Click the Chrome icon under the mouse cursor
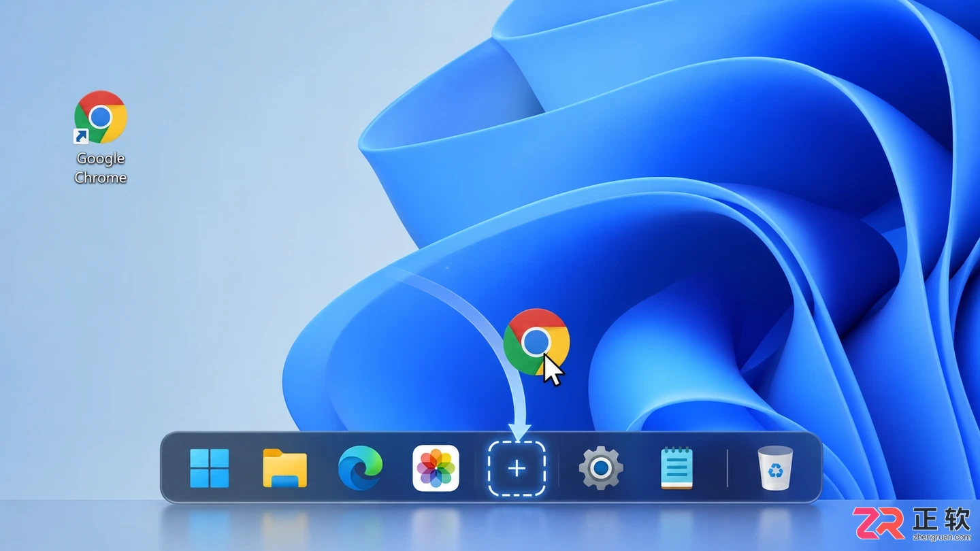Viewport: 980px width, 551px height. (x=536, y=341)
